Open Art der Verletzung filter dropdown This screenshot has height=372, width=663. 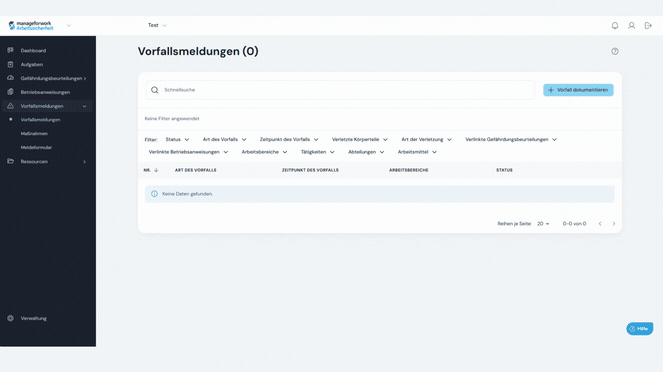(427, 140)
